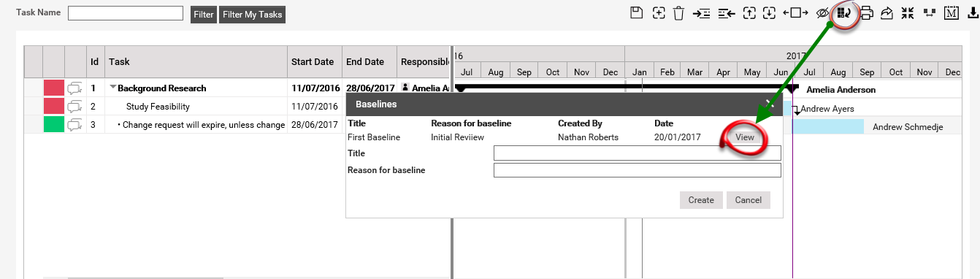Click the Start Date column header
Viewport: 980px width, 279px height.
click(313, 62)
